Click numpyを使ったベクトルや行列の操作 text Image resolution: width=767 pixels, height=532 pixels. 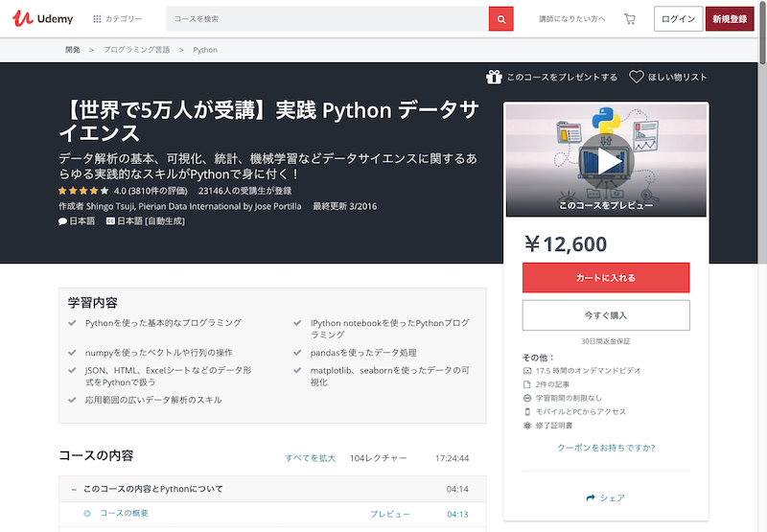click(x=159, y=353)
